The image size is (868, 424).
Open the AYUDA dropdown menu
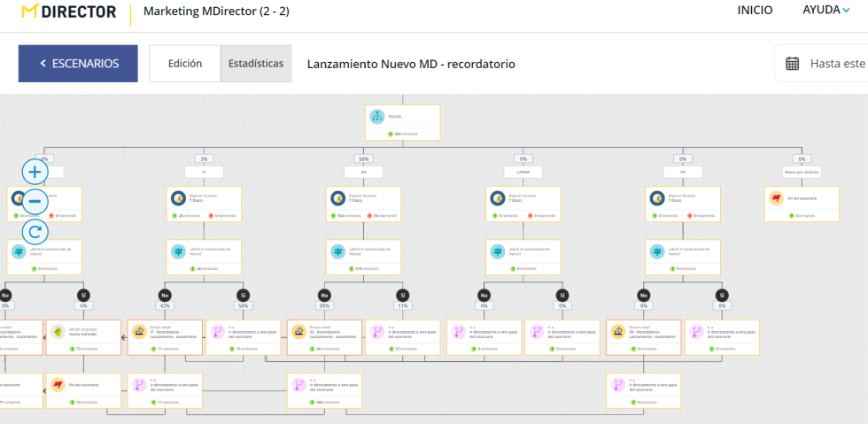825,11
